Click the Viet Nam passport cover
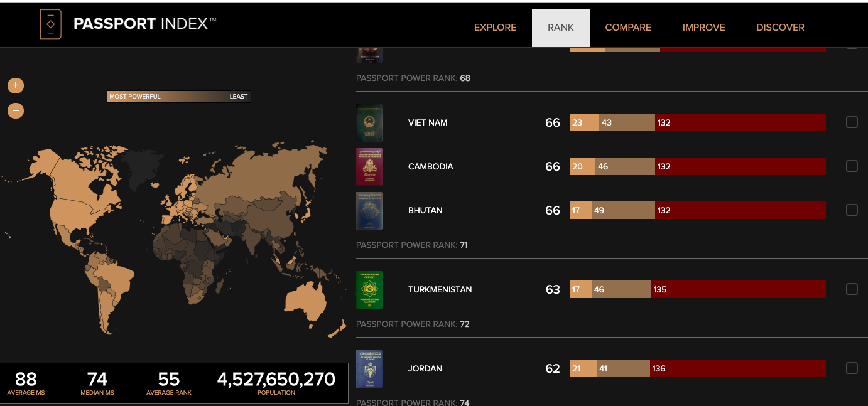 coord(369,123)
